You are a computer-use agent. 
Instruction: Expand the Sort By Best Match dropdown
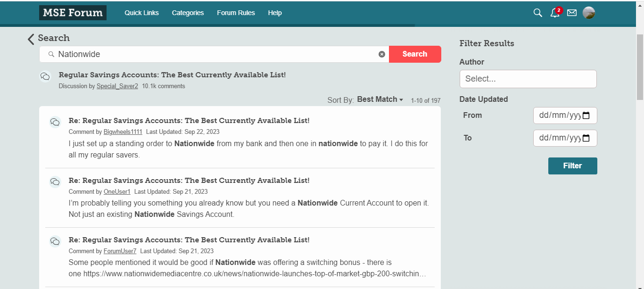coord(380,99)
